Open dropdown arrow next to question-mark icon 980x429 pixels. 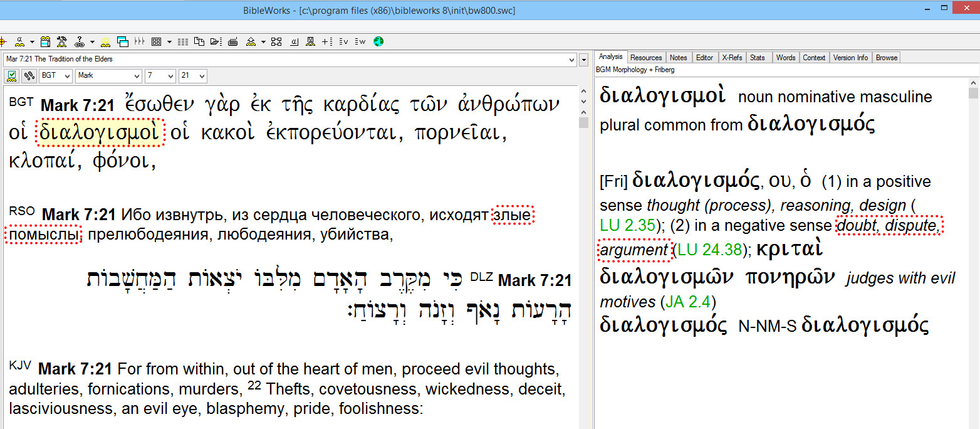[92, 41]
